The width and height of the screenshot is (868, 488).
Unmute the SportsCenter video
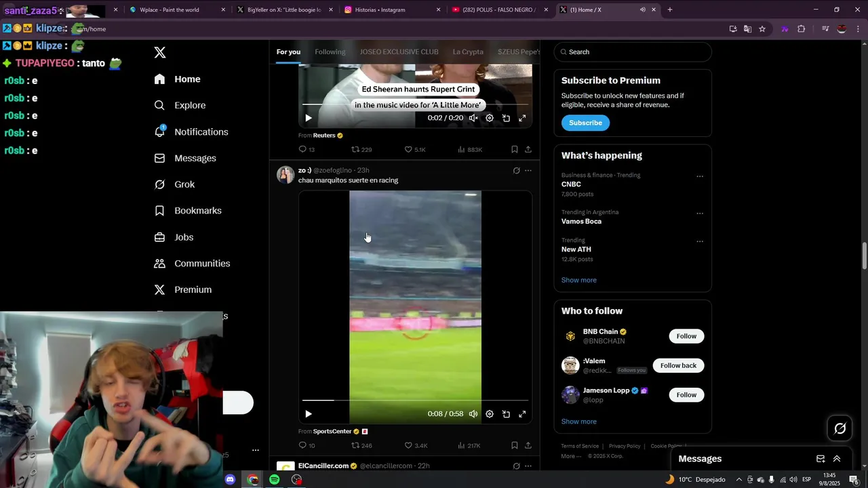(473, 413)
